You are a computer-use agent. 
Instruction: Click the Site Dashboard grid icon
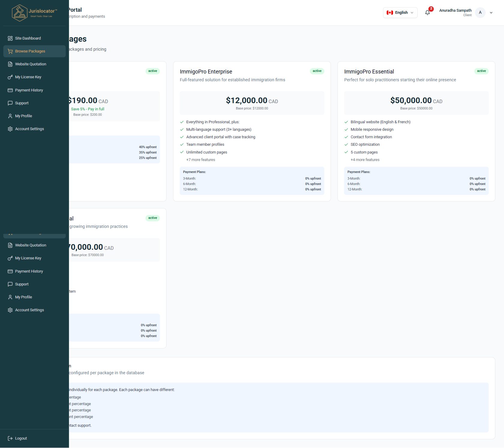(x=10, y=38)
